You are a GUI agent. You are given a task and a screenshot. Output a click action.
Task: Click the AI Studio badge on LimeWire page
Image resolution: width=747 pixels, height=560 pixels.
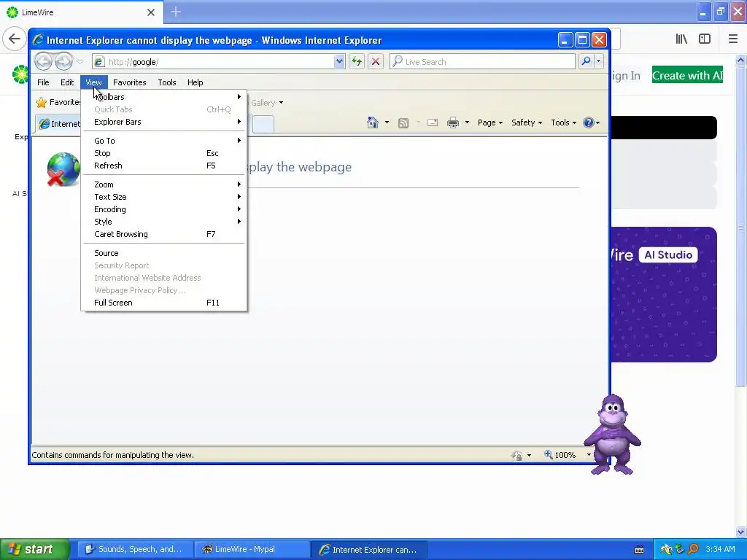click(x=668, y=254)
